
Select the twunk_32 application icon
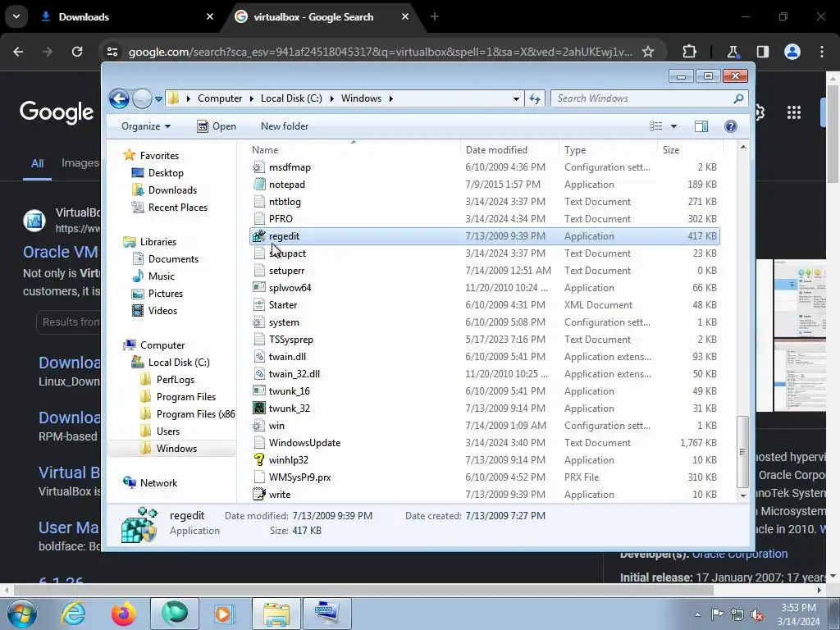258,409
